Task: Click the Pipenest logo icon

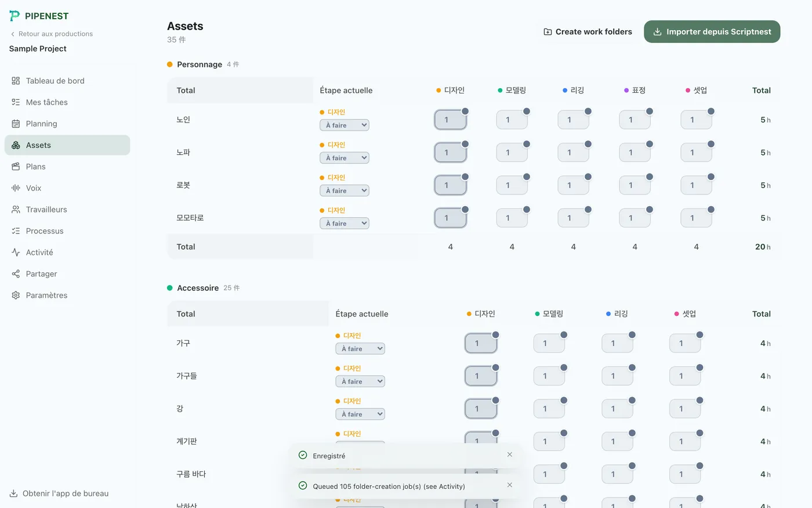Action: coord(14,16)
